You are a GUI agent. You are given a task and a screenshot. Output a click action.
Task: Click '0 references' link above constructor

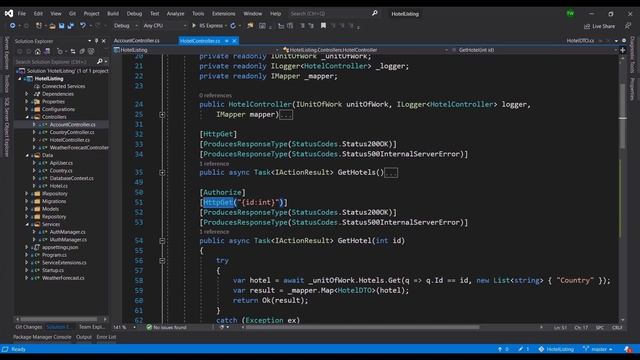click(215, 96)
